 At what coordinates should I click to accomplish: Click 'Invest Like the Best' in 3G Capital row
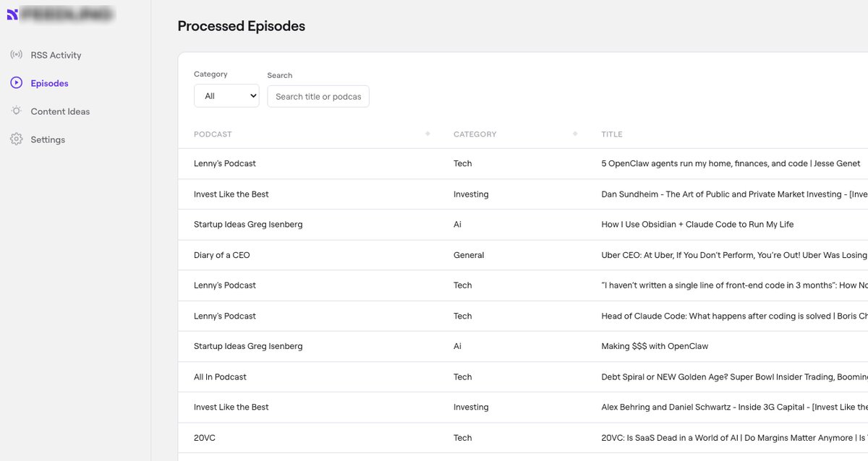[x=231, y=407]
